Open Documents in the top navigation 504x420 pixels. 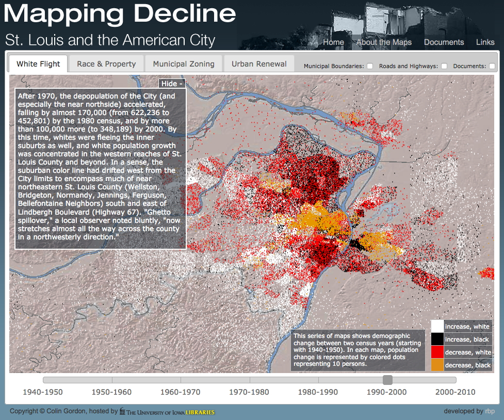tap(444, 42)
